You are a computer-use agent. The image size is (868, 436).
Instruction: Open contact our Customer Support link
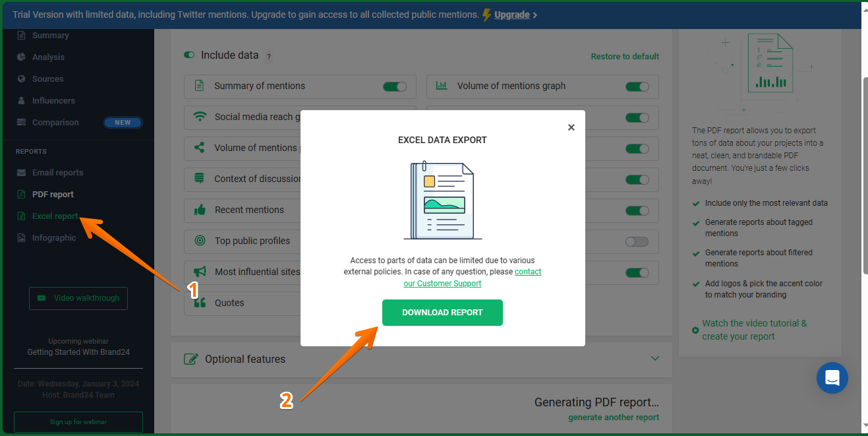pos(472,278)
